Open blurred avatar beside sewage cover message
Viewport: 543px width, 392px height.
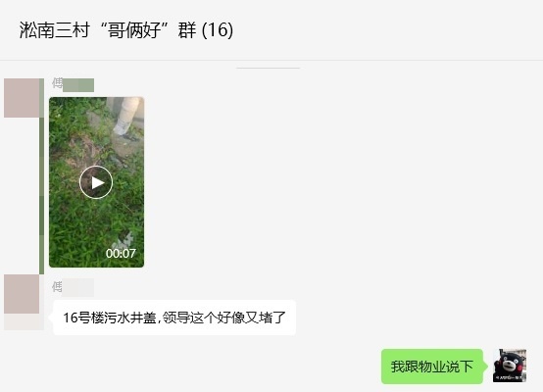click(x=22, y=294)
